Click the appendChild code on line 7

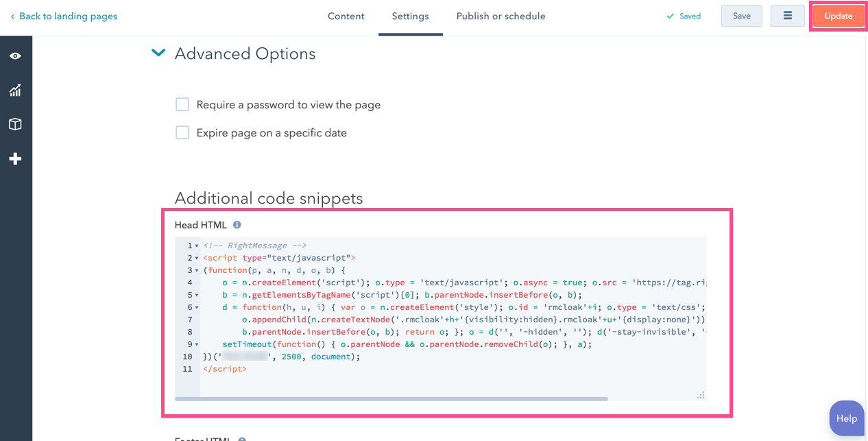click(473, 320)
